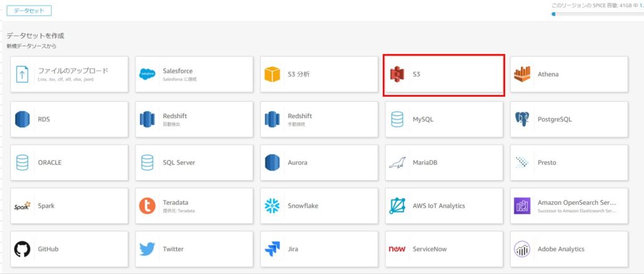
Task: Click the ORACLE database icon
Action: coord(22,162)
